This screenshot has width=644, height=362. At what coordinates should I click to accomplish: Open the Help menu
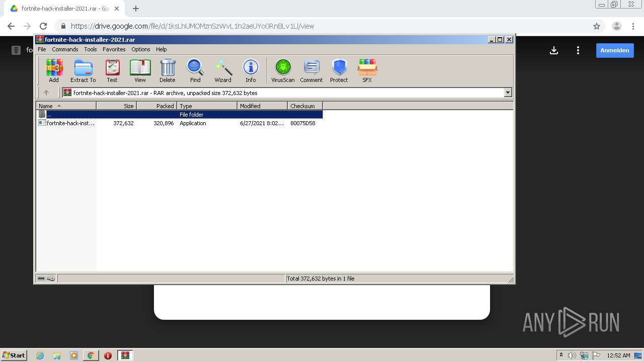[161, 49]
